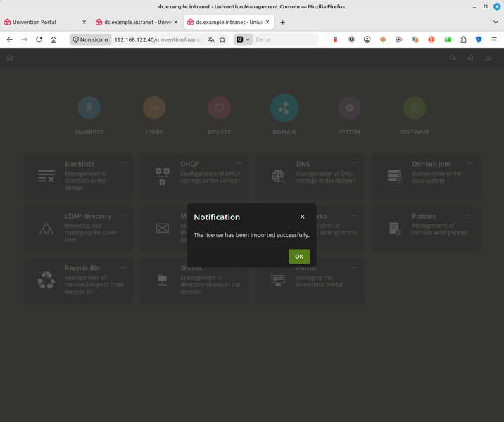Click the URL address field
504x422 pixels.
click(158, 39)
